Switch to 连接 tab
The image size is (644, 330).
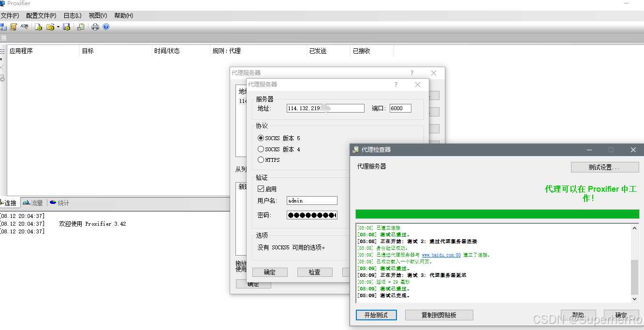tap(10, 203)
